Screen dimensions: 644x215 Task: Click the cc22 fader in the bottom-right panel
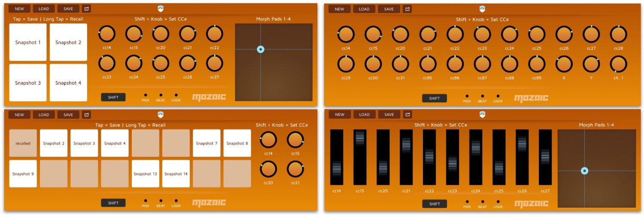point(429,157)
